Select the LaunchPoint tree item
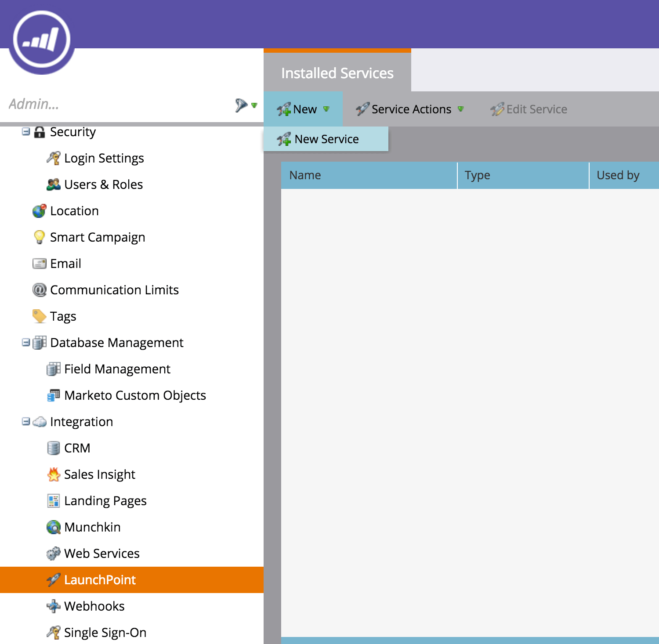The width and height of the screenshot is (659, 644). click(132, 580)
